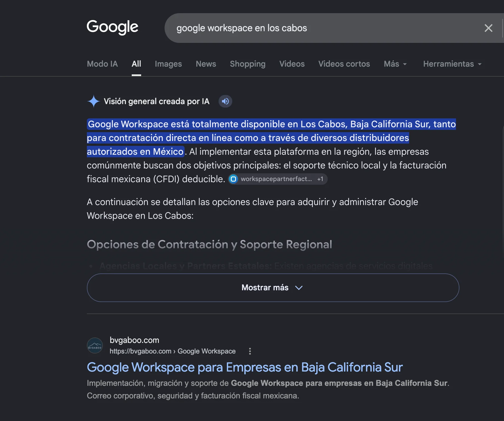
Task: Click the https://bvgaboo.com › Google Workspace breadcrumb
Action: [173, 351]
